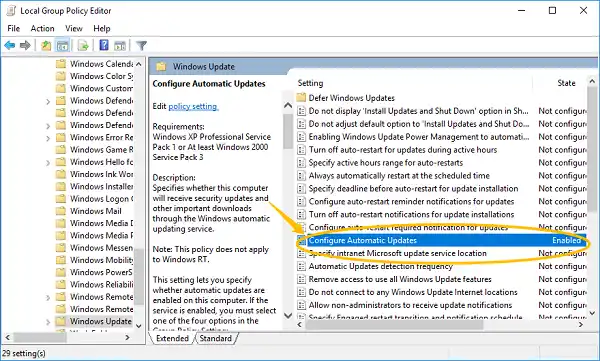Viewport: 600px width, 361px height.
Task: Expand the first Windows Defender tree node
Action: point(48,101)
